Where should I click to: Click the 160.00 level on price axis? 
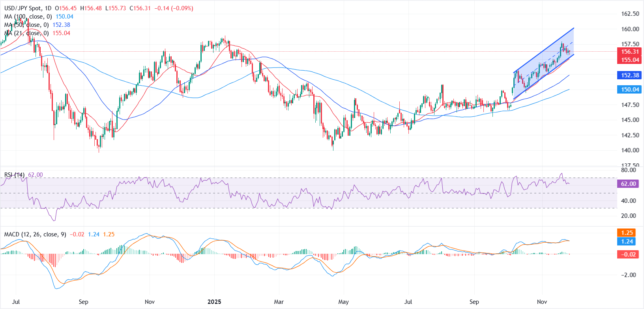[630, 29]
